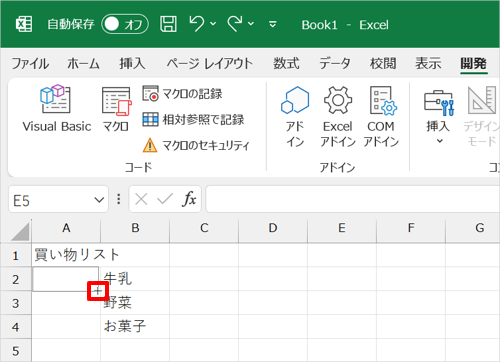Save the workbook with the floppy icon
Screen dimensions: 500x362
click(168, 24)
